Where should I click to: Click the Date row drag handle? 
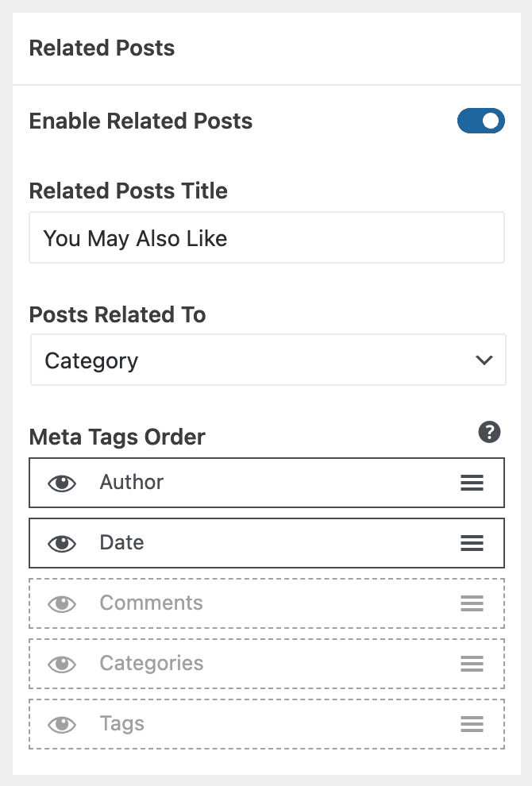pos(472,543)
